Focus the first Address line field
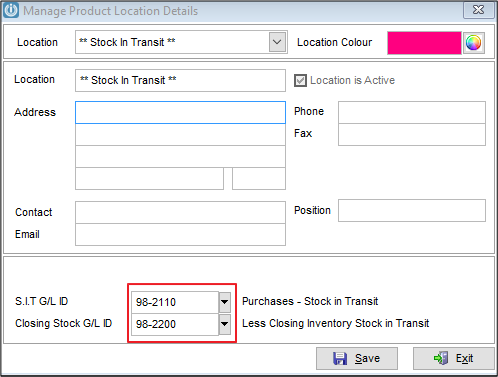The image size is (498, 377). click(x=180, y=113)
